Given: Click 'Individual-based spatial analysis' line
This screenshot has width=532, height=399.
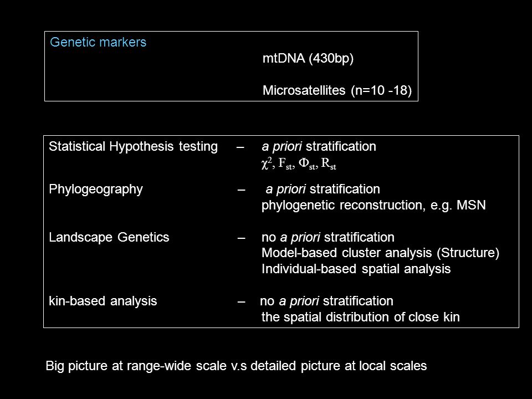Looking at the screenshot, I should point(356,269).
